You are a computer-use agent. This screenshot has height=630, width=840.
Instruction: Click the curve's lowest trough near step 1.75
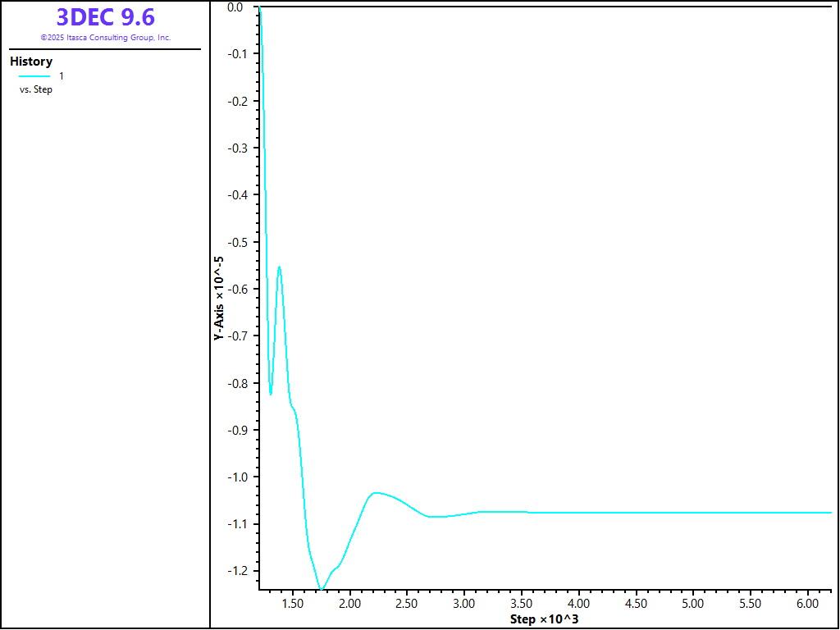(322, 588)
